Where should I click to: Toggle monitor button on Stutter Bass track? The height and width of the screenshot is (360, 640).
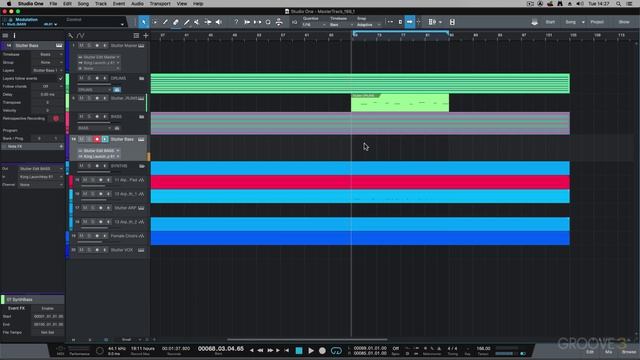(105, 139)
